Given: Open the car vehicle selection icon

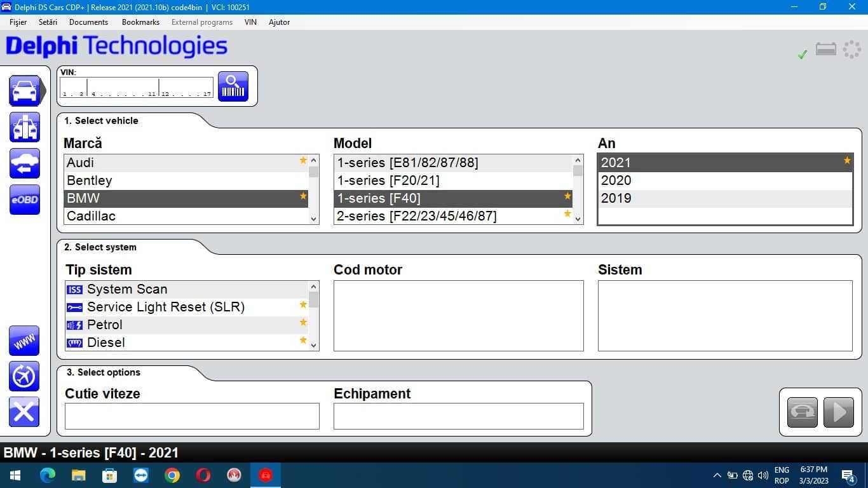Looking at the screenshot, I should (25, 91).
